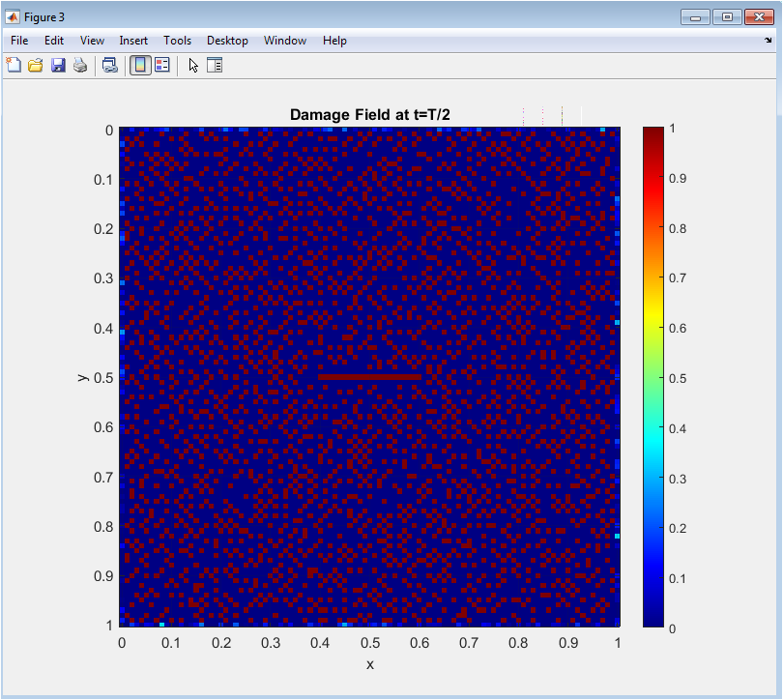Viewport: 783px width, 700px height.
Task: Click the New Figure icon
Action: tap(14, 66)
